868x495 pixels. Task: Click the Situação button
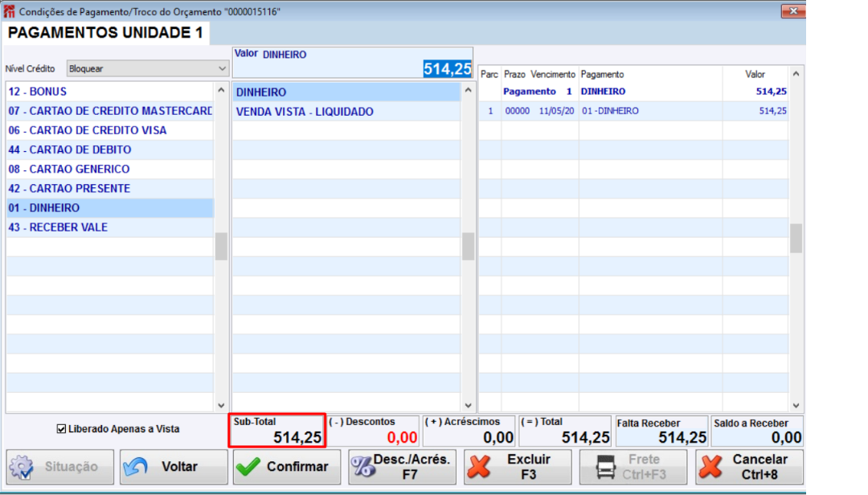point(60,467)
